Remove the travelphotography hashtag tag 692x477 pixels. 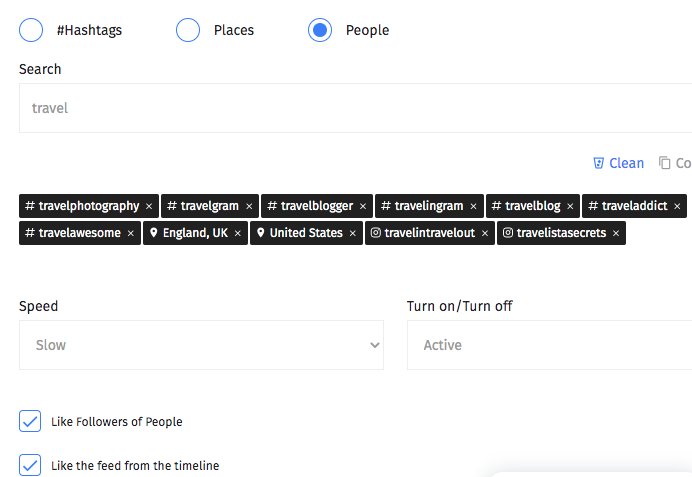tap(149, 207)
